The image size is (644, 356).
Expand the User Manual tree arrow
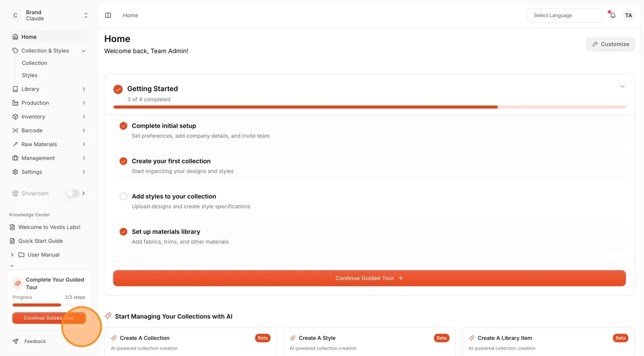[x=12, y=255]
